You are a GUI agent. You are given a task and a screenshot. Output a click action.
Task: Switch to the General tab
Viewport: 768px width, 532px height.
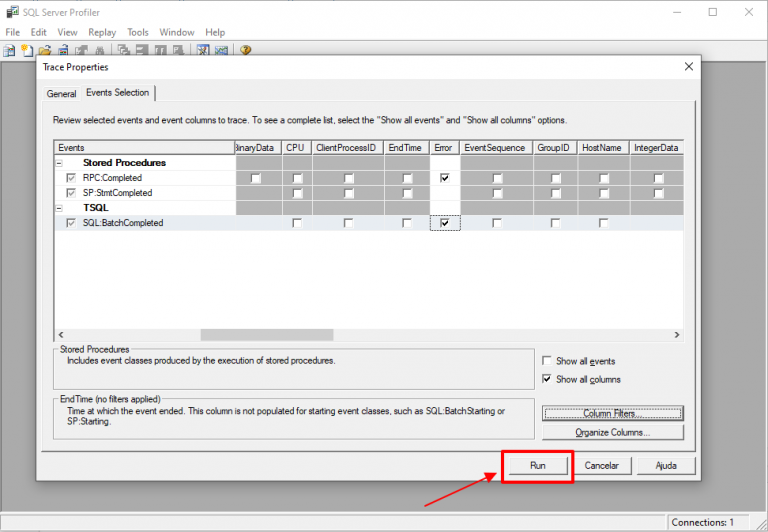[x=62, y=94]
